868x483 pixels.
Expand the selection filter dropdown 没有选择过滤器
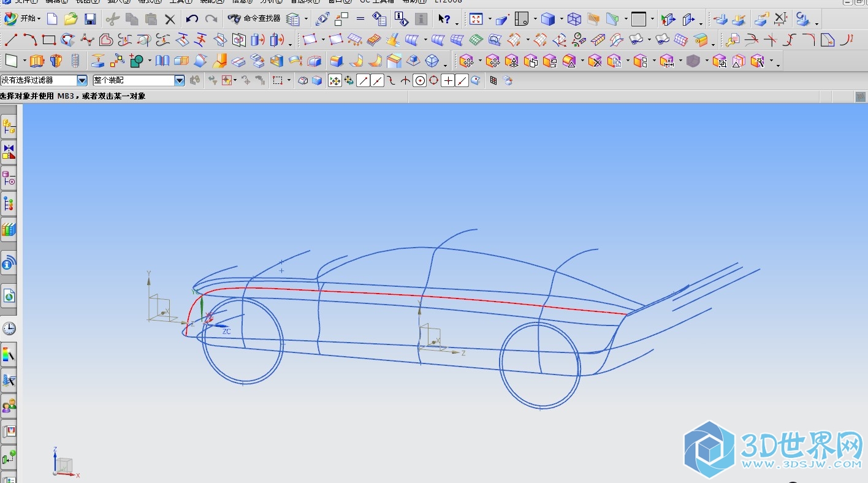[82, 80]
